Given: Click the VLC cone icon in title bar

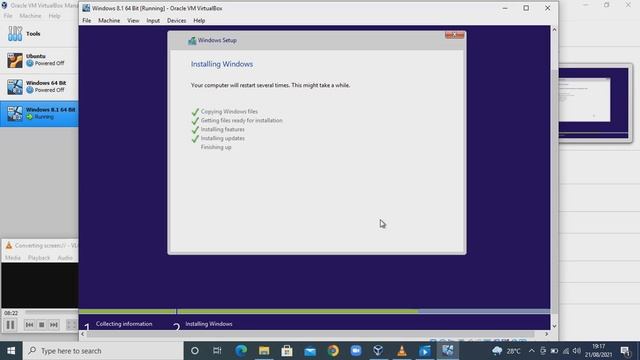Looking at the screenshot, I should [9, 245].
